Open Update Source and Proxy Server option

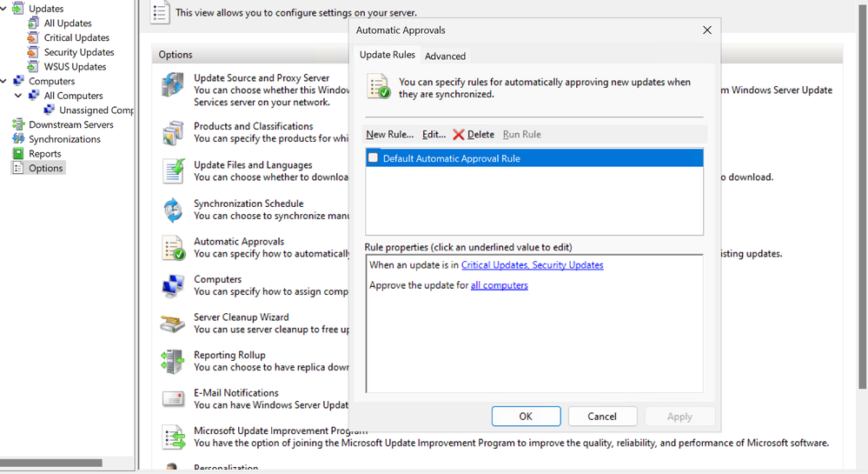coord(262,78)
